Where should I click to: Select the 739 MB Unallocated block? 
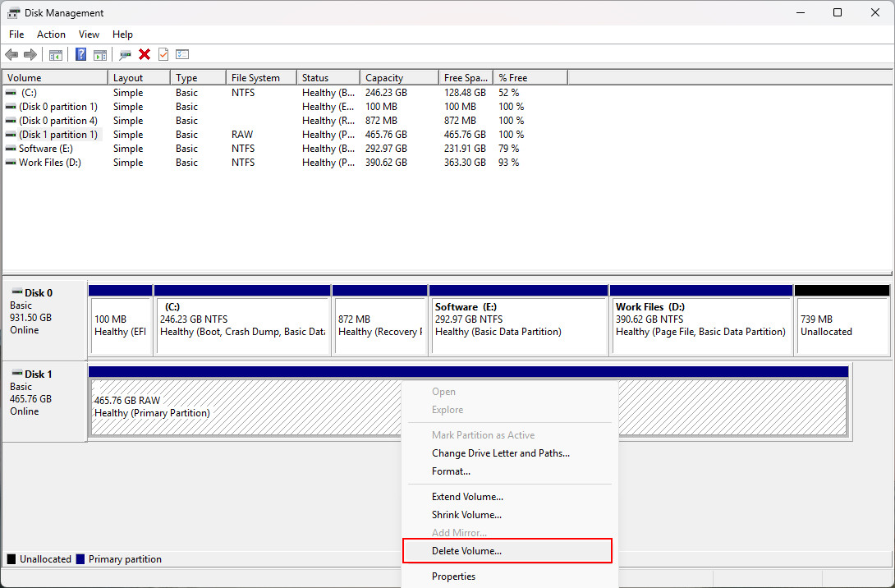pos(842,321)
